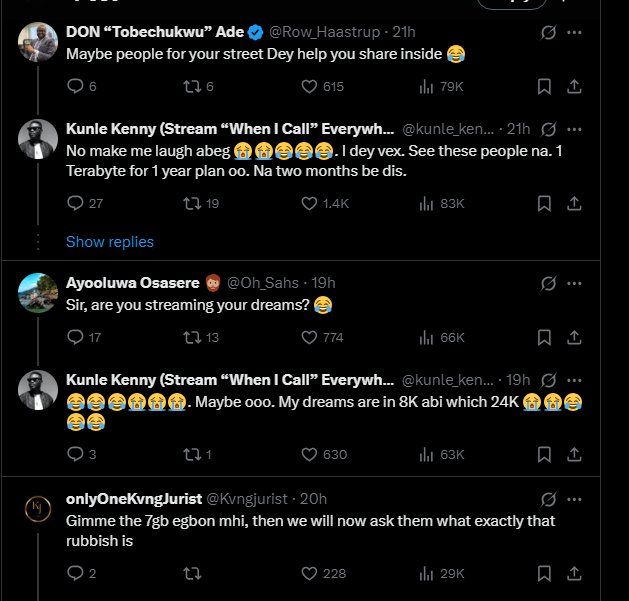Viewport: 629px width, 601px height.
Task: Open more options on onlyOneKvngJurist's tweet
Action: point(574,499)
